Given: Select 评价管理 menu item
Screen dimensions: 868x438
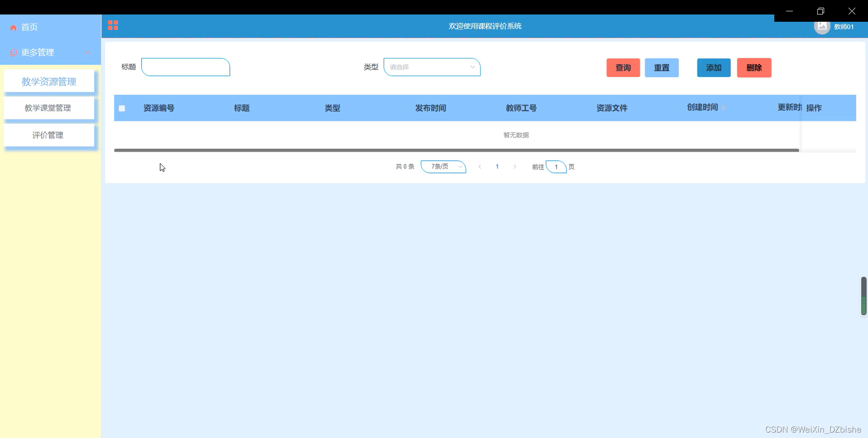Looking at the screenshot, I should tap(49, 135).
